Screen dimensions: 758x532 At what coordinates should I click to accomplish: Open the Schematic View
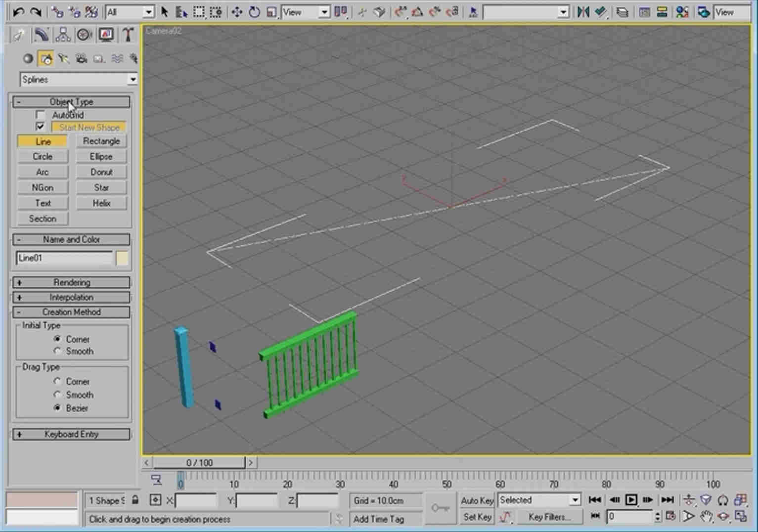coord(662,12)
